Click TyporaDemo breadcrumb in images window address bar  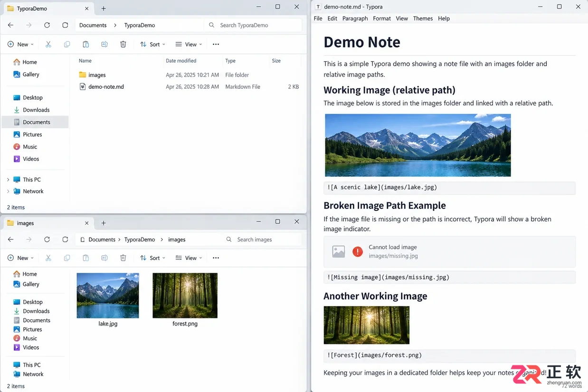(x=140, y=239)
